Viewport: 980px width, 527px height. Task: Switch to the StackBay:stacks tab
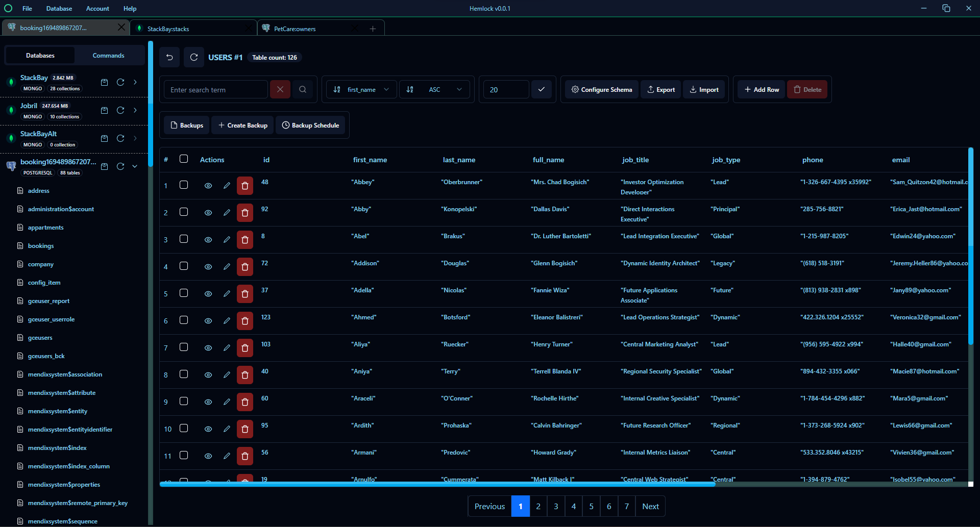click(193, 29)
